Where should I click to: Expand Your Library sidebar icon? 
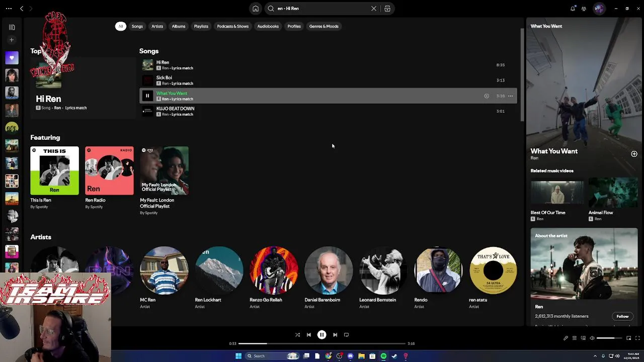[x=12, y=27]
